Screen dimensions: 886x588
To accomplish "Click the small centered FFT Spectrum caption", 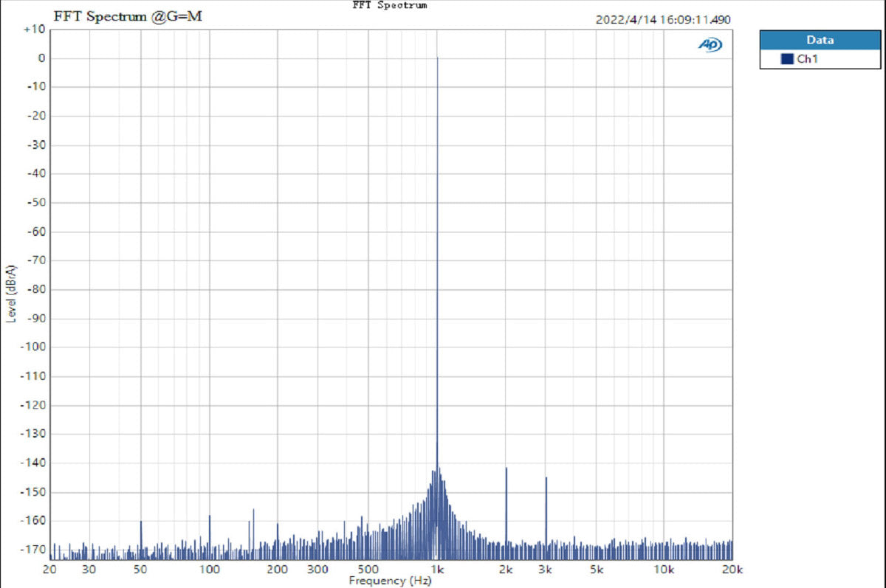I will 390,5.
